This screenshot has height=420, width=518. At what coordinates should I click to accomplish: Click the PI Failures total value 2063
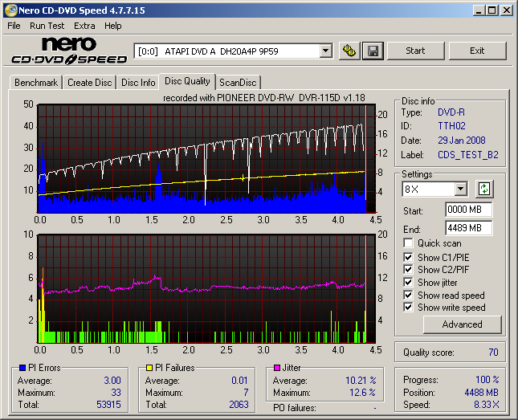click(x=239, y=405)
